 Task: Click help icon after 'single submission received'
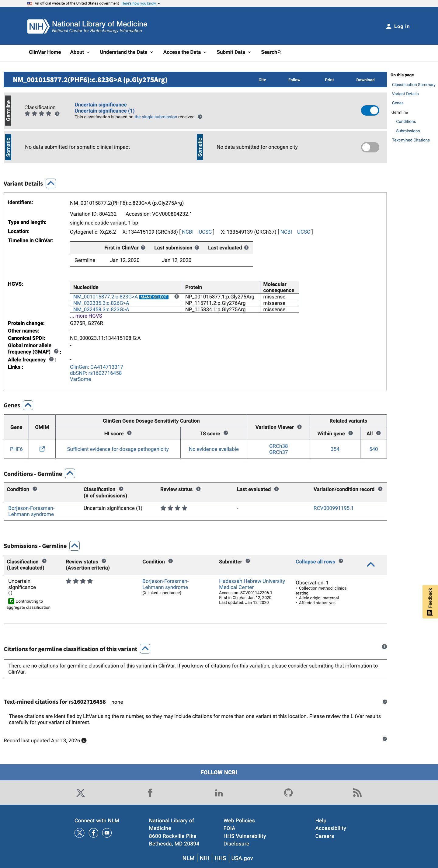[200, 117]
